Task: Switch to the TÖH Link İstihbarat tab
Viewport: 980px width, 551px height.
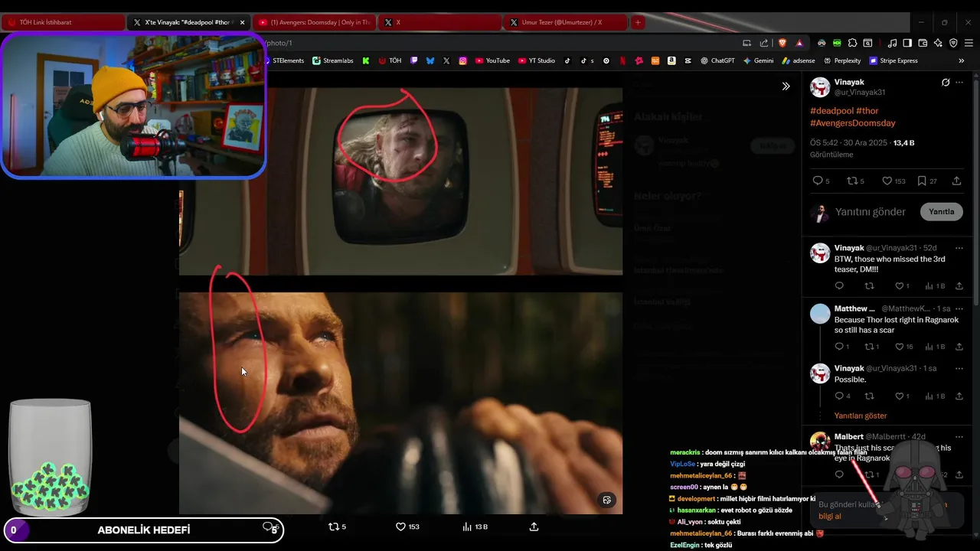Action: point(63,23)
